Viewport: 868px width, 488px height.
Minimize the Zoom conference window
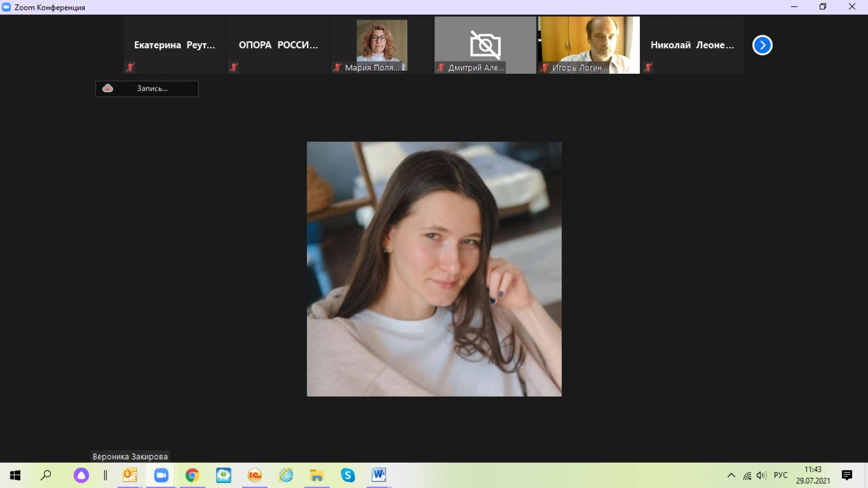point(794,7)
